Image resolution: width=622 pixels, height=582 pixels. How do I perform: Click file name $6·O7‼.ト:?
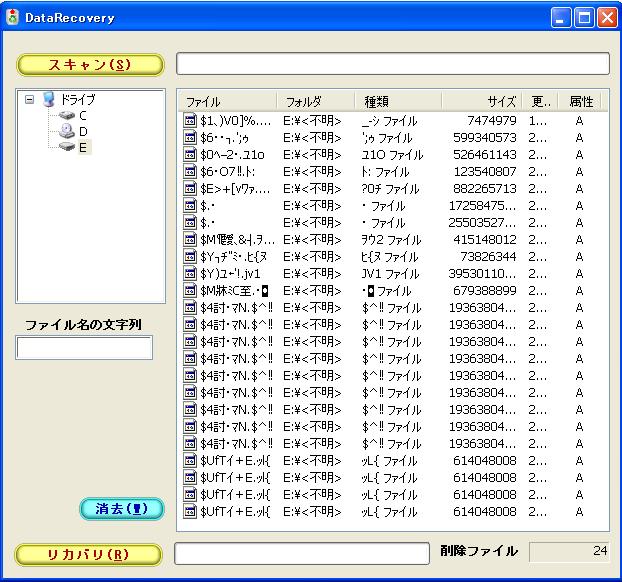pos(228,171)
